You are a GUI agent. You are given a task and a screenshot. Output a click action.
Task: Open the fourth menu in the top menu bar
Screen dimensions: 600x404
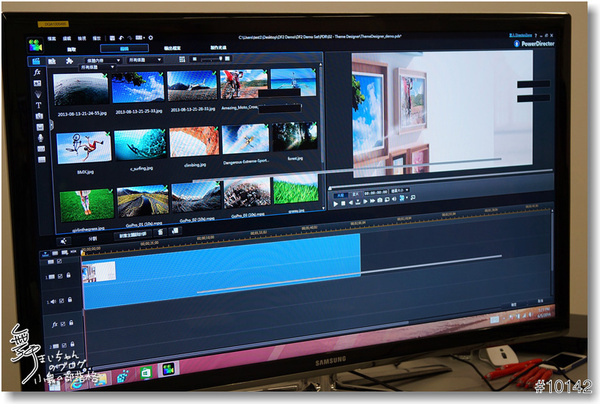97,38
